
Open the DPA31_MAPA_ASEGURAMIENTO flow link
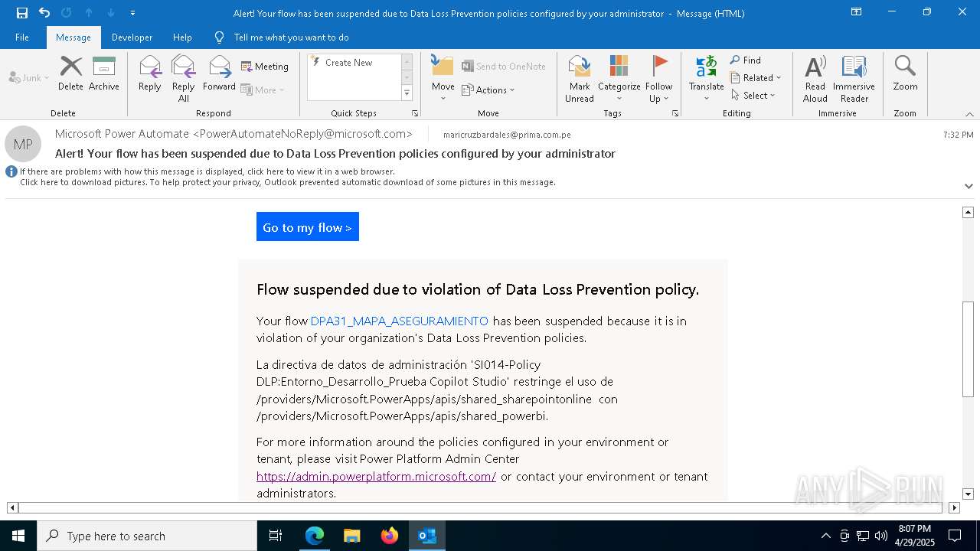[399, 321]
